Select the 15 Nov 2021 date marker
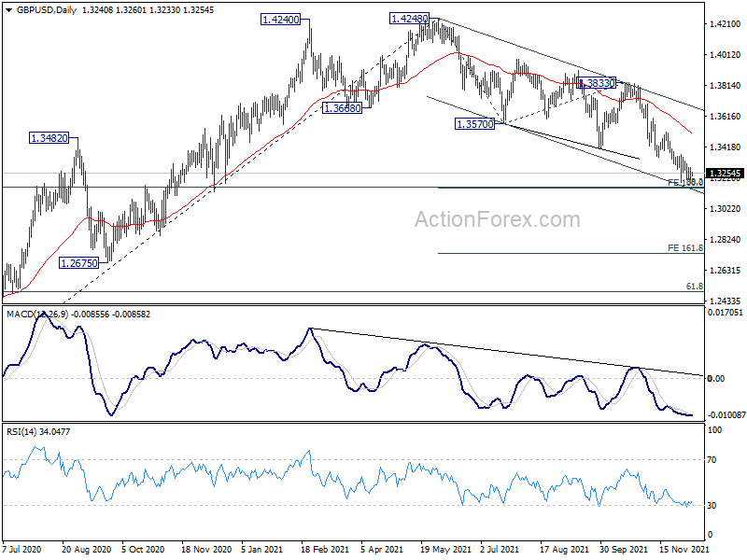The height and width of the screenshot is (560, 747). [x=681, y=550]
